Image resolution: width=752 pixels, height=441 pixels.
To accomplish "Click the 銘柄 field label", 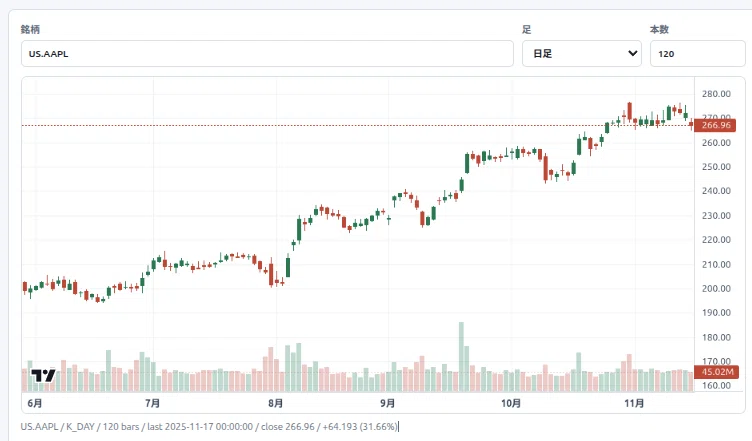I will pos(30,29).
